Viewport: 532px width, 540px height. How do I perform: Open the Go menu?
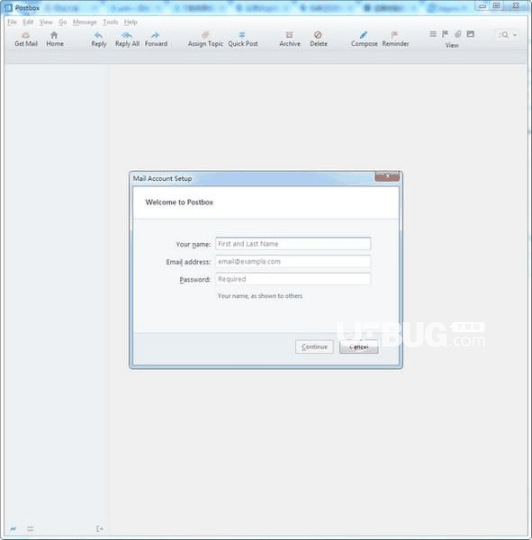click(x=63, y=22)
